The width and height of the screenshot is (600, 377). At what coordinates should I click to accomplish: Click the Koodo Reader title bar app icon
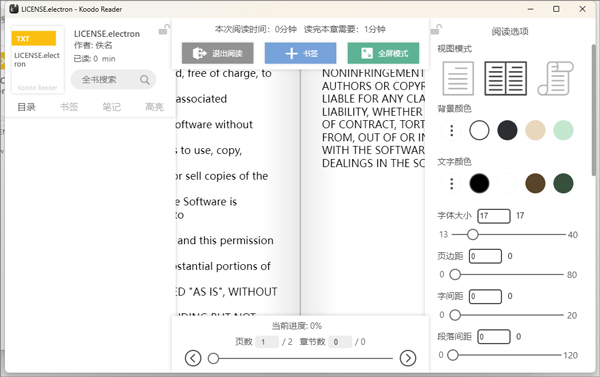coord(14,9)
